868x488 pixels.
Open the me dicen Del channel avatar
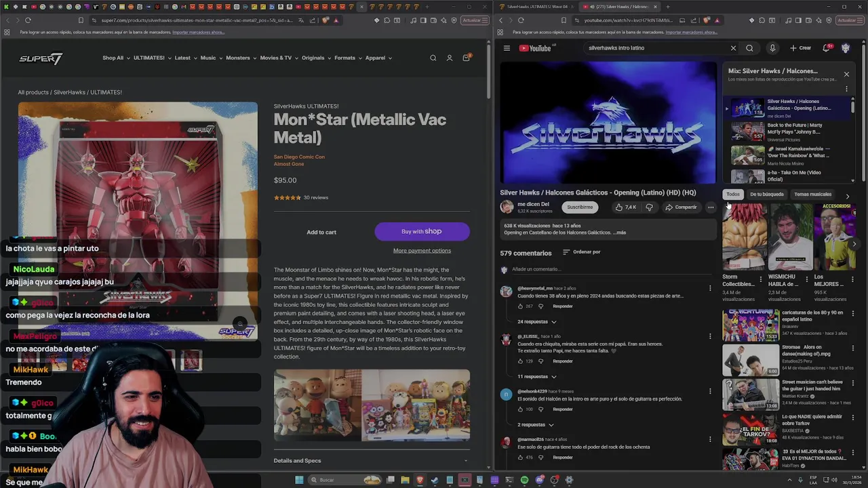[x=507, y=207]
